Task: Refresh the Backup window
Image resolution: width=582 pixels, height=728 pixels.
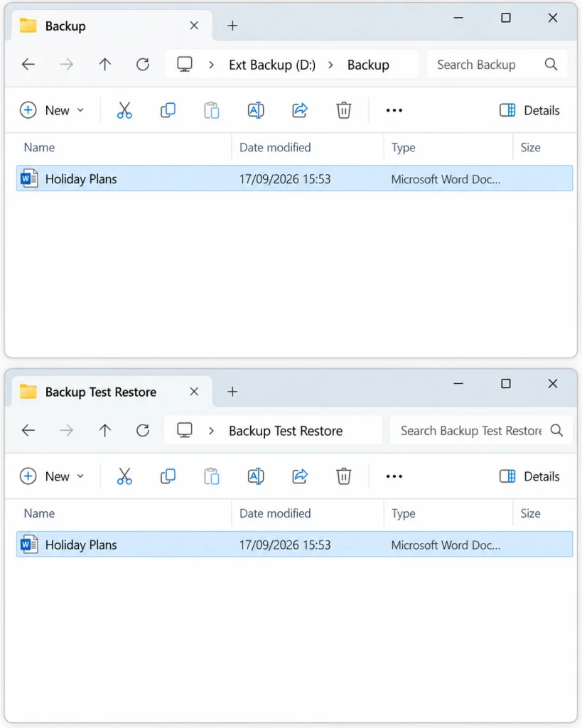Action: click(x=143, y=64)
